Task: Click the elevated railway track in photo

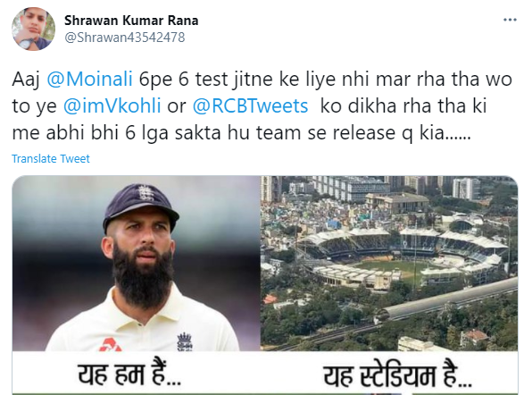Action: coord(446,300)
